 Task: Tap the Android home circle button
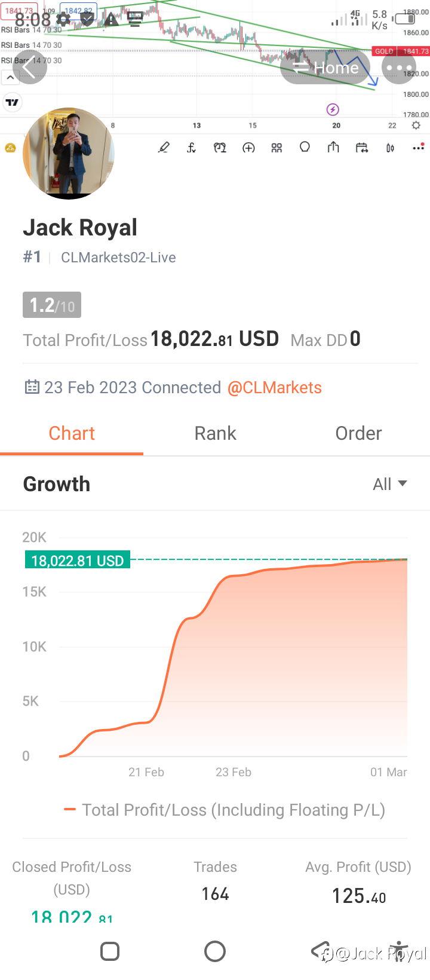click(x=215, y=951)
